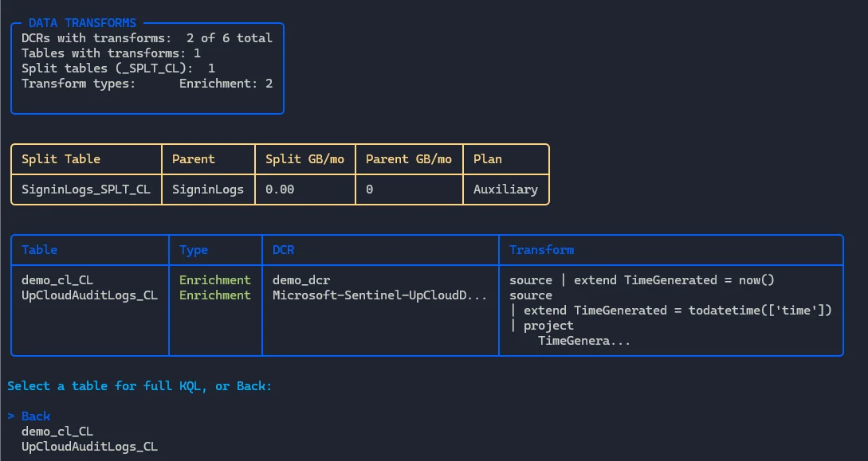This screenshot has width=868, height=461.
Task: Click demo_cl_CL in the transforms table row
Action: pyautogui.click(x=57, y=280)
